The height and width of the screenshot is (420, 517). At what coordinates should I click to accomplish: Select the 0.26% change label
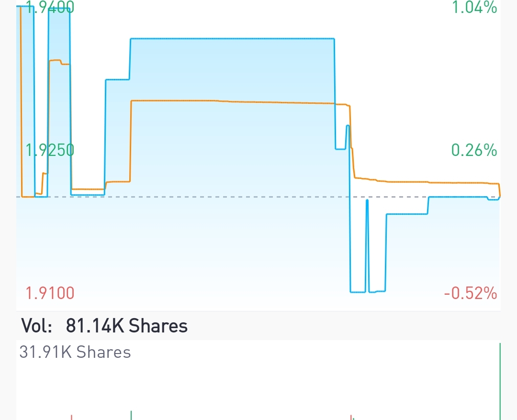pyautogui.click(x=474, y=150)
